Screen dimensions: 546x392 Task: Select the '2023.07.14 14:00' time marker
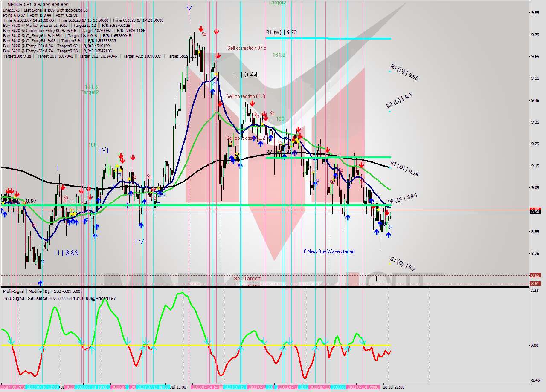[x=207, y=387]
